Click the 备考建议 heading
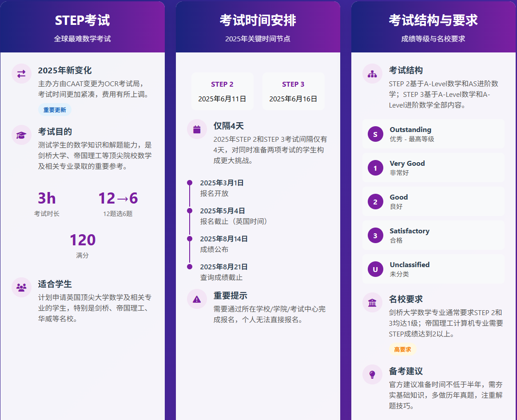 pos(406,371)
